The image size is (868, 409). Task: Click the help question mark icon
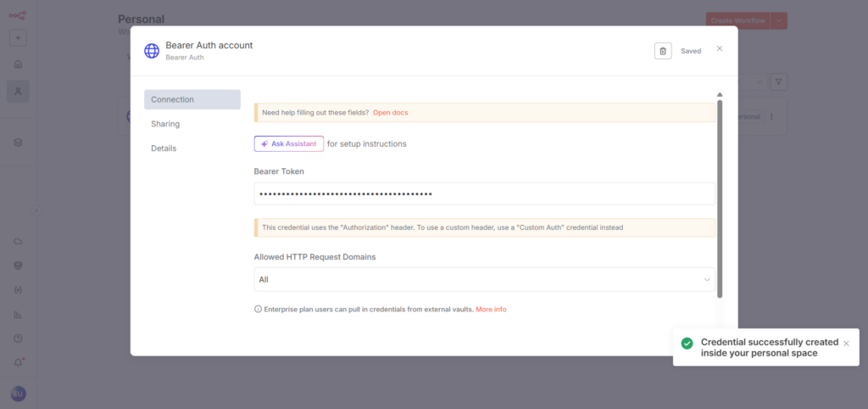tap(18, 338)
